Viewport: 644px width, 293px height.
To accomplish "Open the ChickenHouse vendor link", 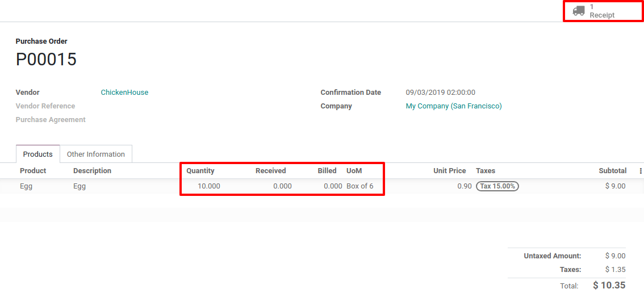I will [124, 93].
